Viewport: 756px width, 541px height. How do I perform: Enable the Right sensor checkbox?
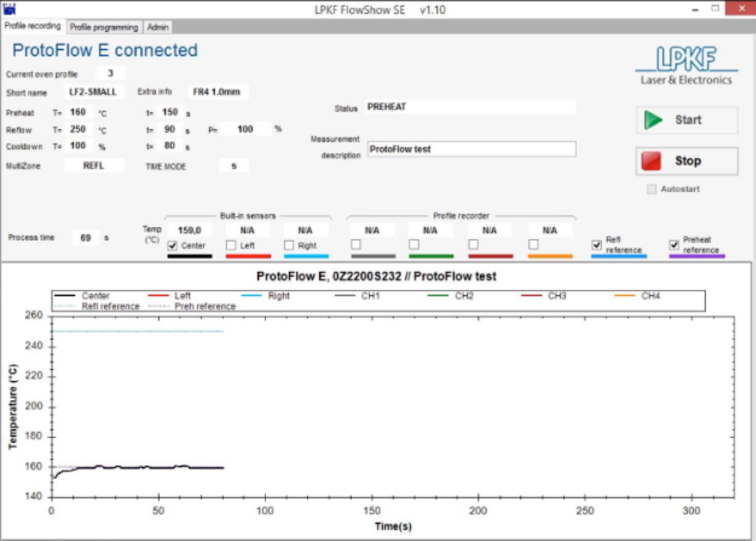[x=289, y=245]
